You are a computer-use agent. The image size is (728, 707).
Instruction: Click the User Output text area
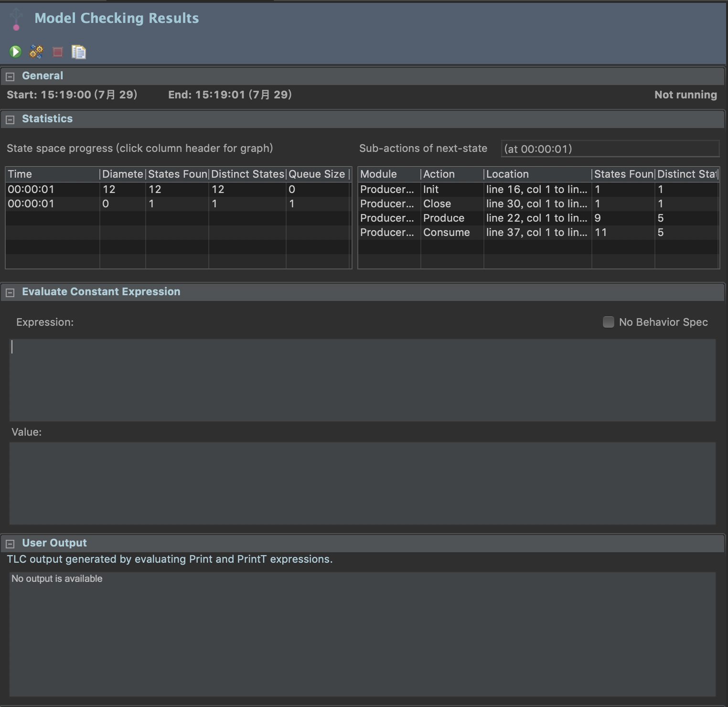coord(363,634)
